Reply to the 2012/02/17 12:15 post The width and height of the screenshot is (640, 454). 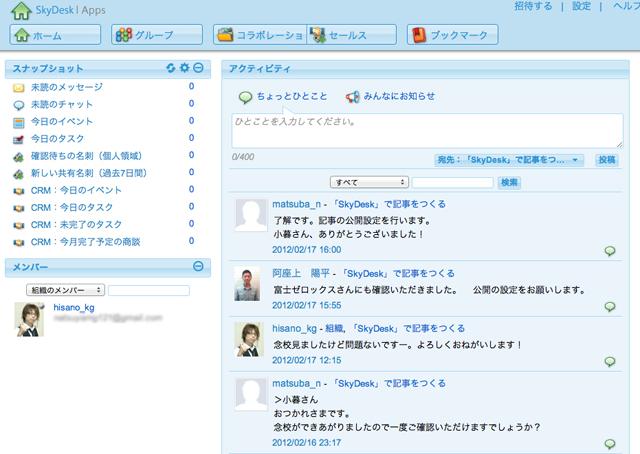click(610, 361)
